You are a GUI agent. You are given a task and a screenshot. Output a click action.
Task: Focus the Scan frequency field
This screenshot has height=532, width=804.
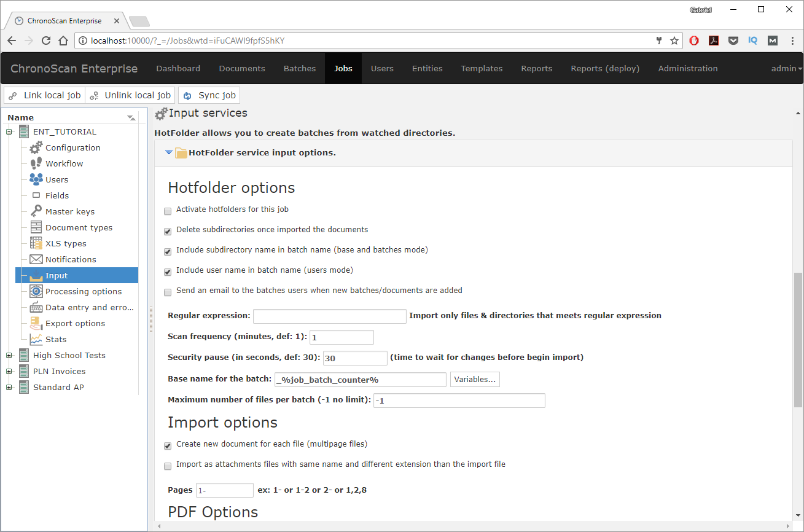pyautogui.click(x=342, y=337)
